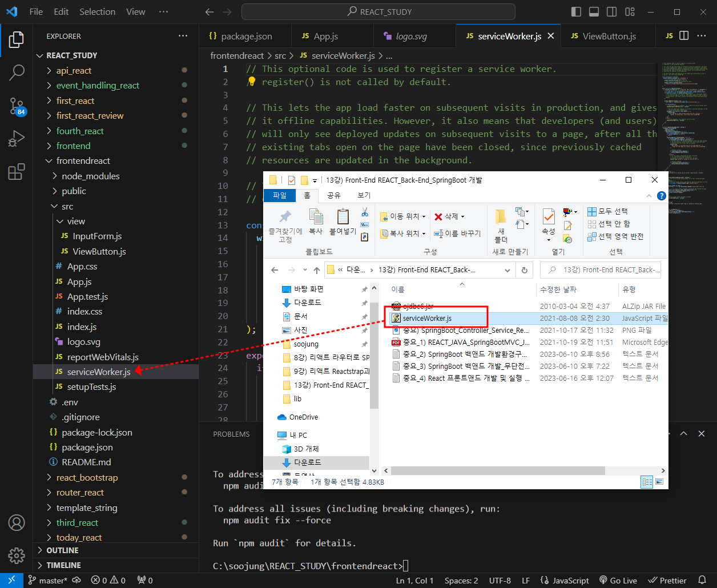Open File Explorer help question mark
The width and height of the screenshot is (717, 588).
point(662,195)
